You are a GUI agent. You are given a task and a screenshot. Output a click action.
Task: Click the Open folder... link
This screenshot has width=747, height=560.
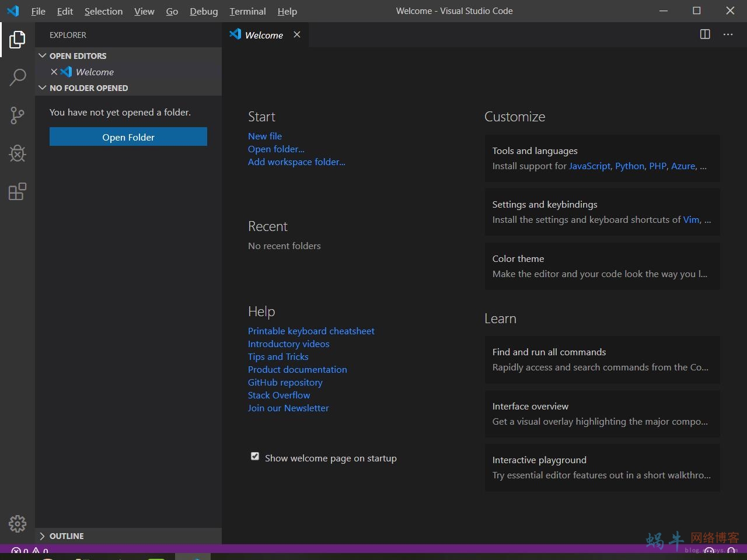276,149
